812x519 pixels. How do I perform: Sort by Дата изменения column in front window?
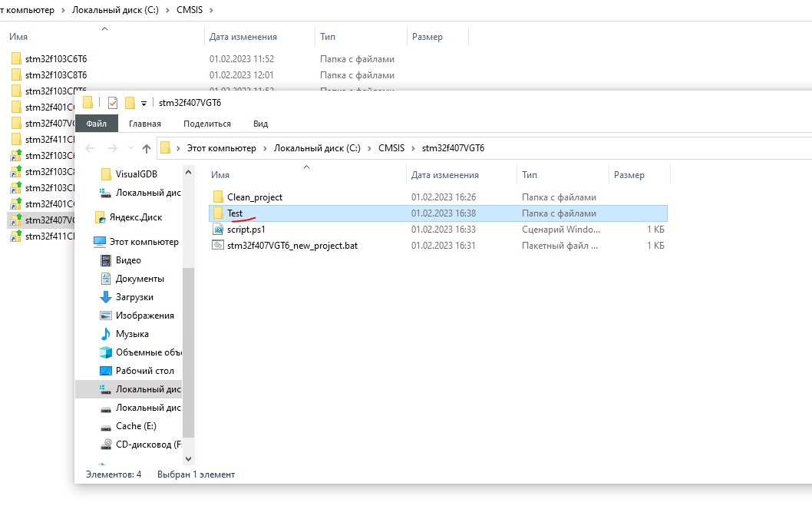461,175
